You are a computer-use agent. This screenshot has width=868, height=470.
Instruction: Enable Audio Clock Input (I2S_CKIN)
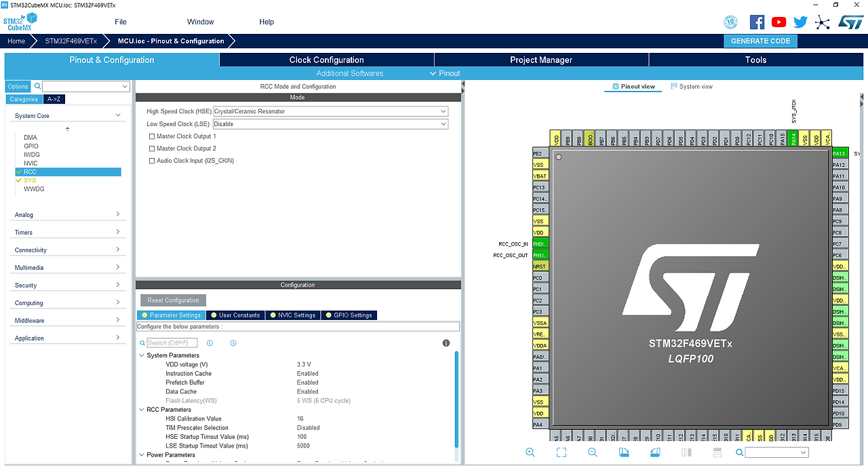(152, 160)
